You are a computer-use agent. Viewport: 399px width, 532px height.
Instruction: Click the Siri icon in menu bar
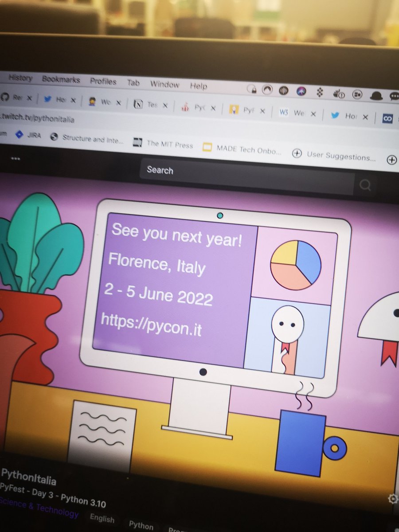point(302,91)
